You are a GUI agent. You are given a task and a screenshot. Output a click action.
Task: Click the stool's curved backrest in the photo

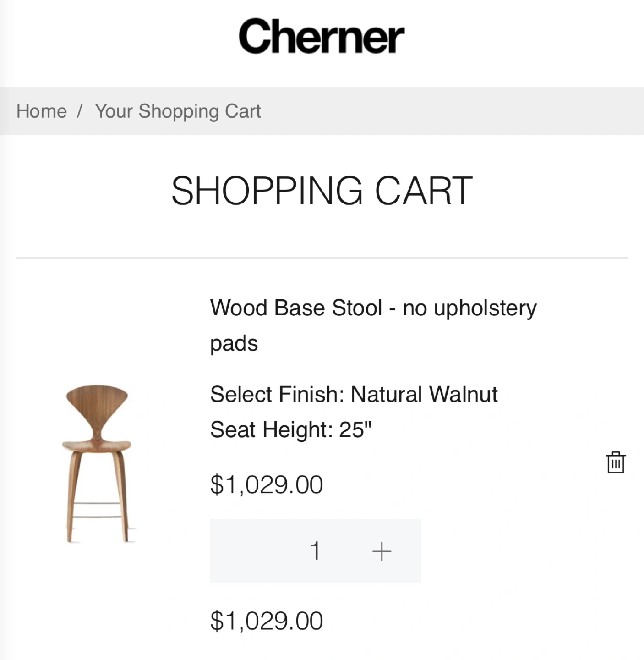click(97, 403)
